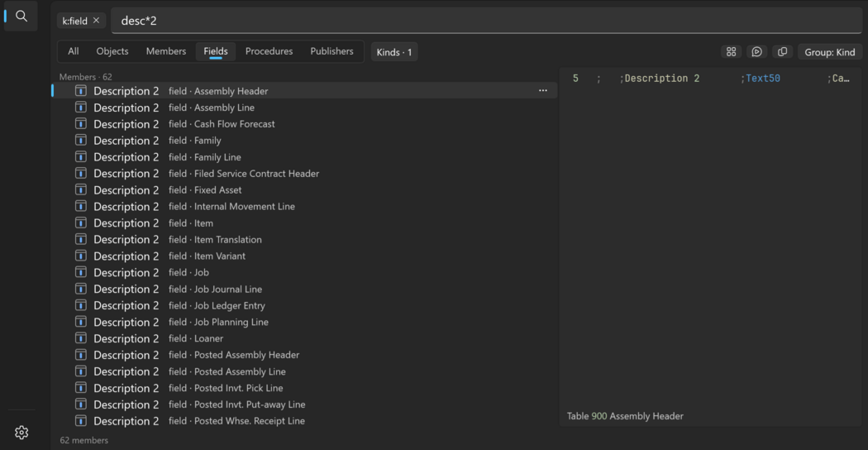Click field icon of Posted Invt. Put-away Line

[x=81, y=404]
